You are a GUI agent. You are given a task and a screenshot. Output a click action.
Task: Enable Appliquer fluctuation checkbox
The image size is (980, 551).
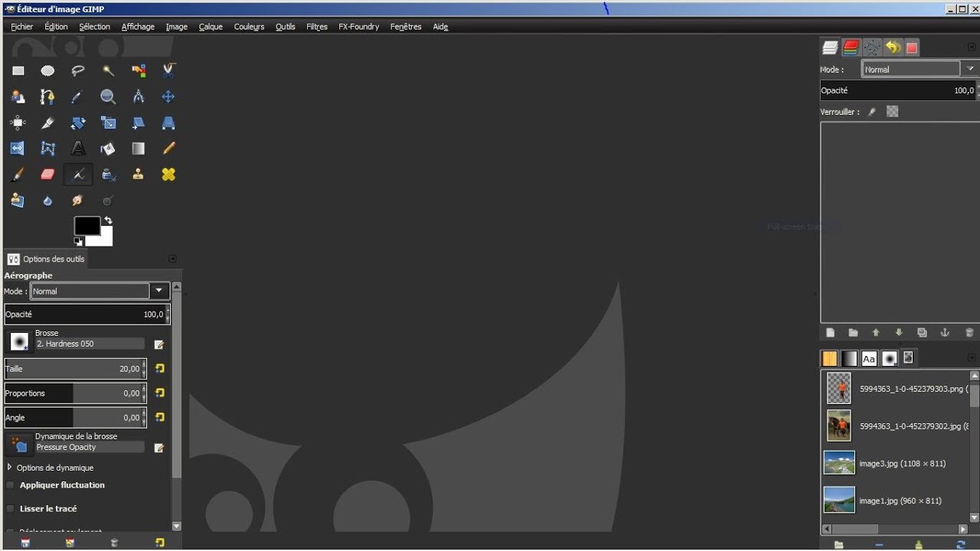[11, 485]
